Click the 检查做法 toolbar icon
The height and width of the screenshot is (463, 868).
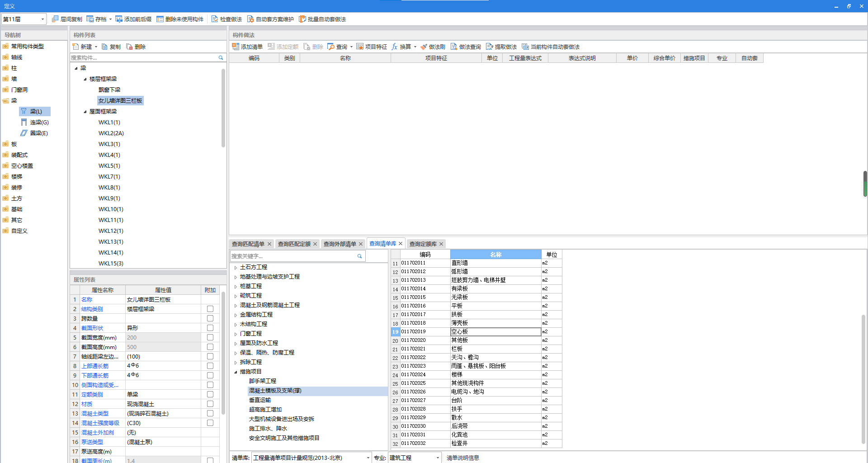point(215,19)
